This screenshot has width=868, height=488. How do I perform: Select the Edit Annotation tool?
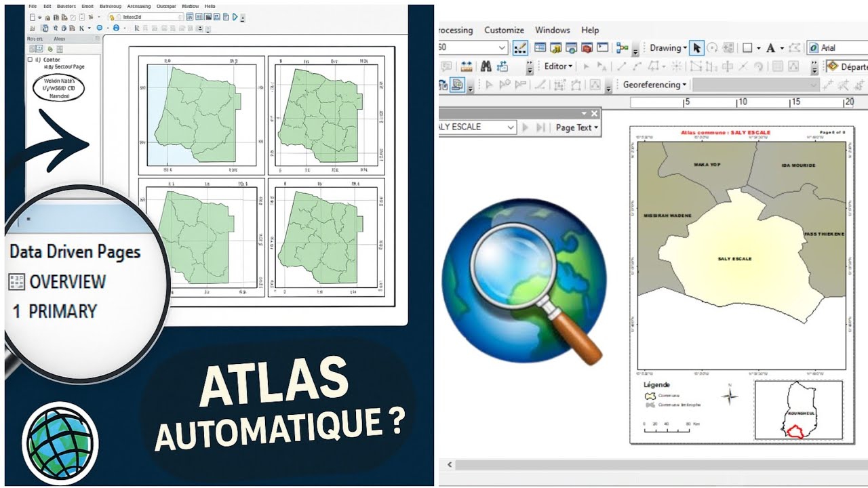point(603,66)
